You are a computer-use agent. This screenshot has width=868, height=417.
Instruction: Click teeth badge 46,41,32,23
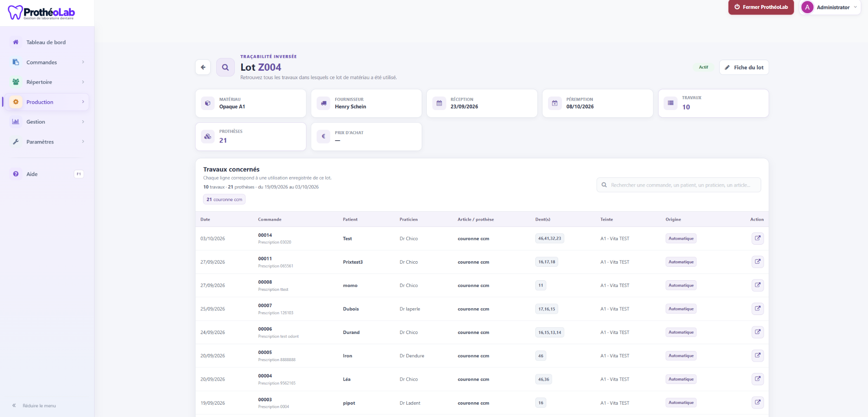coord(549,238)
